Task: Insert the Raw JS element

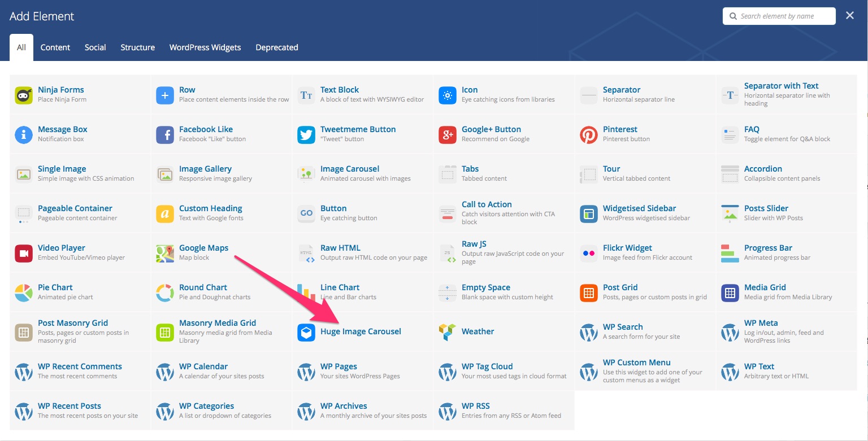Action: (x=504, y=253)
